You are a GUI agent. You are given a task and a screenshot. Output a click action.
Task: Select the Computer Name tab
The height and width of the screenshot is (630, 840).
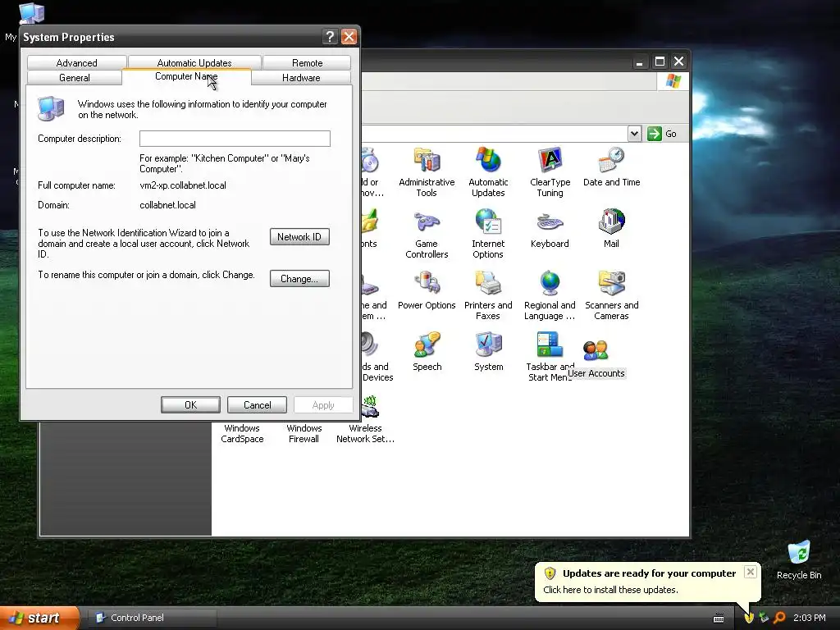[x=186, y=76]
